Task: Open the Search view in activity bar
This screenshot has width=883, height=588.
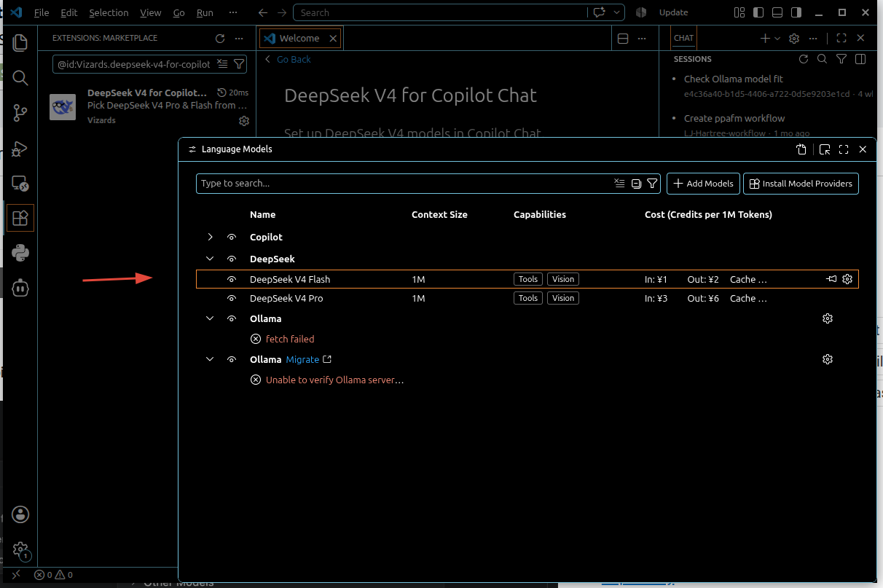Action: [20, 77]
